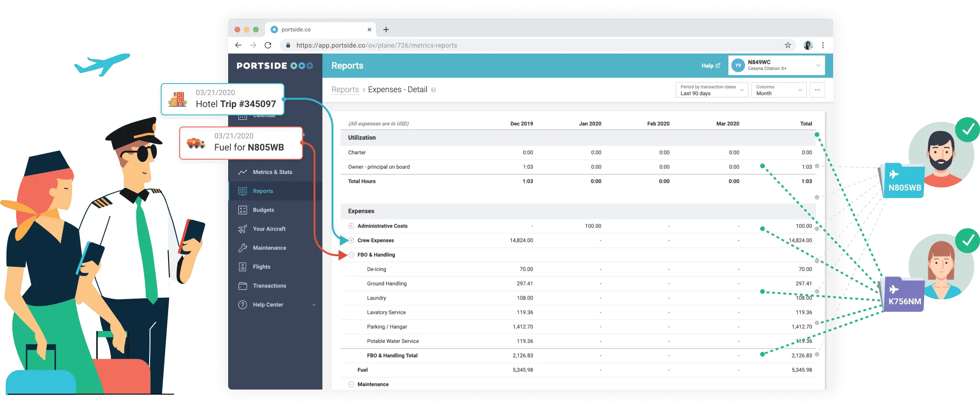980x408 pixels.
Task: Click the Jan 2020 column header
Action: point(590,124)
